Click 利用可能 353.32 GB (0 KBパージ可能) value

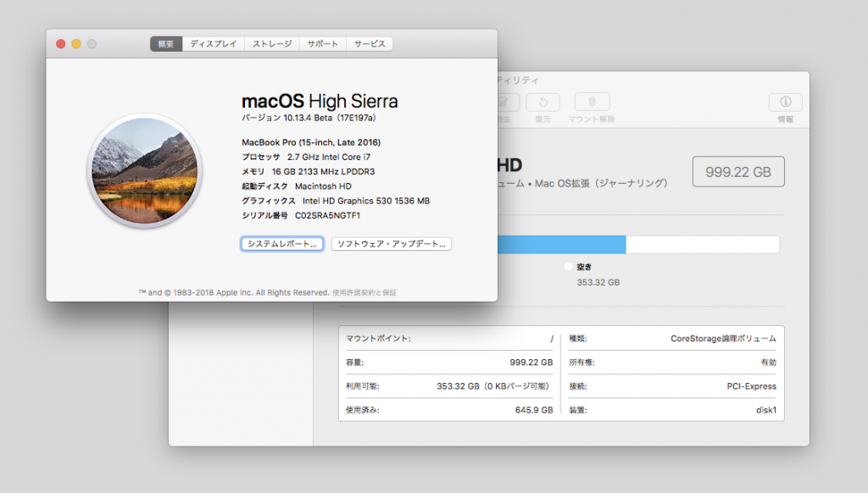(x=494, y=386)
